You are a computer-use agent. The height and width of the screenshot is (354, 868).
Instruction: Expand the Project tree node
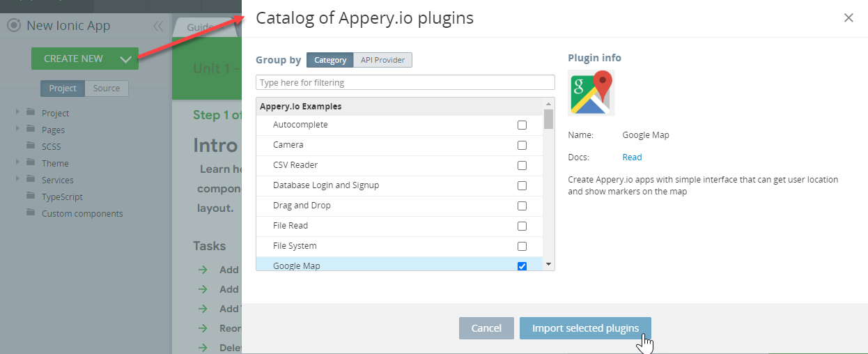coord(17,111)
